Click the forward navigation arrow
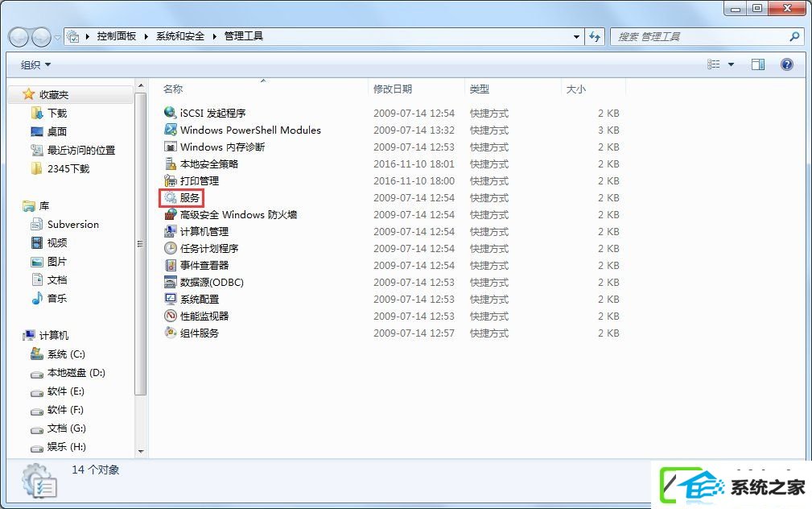This screenshot has width=812, height=509. (41, 37)
